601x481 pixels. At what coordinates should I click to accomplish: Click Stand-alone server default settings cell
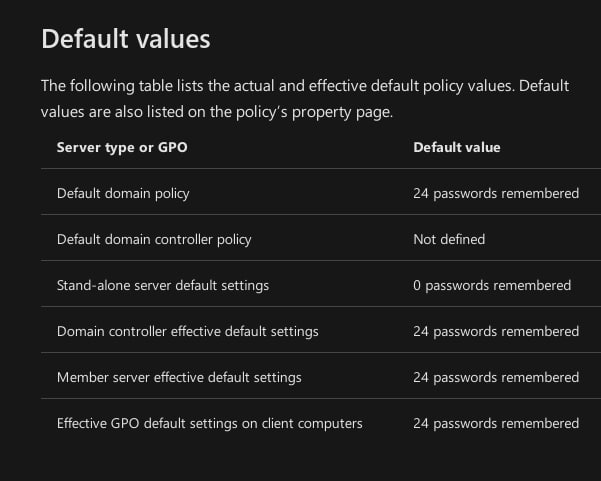point(163,286)
